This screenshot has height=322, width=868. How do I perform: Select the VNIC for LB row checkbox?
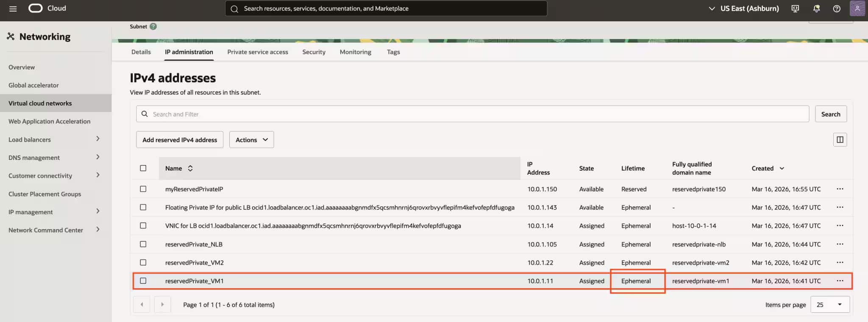[x=143, y=225]
